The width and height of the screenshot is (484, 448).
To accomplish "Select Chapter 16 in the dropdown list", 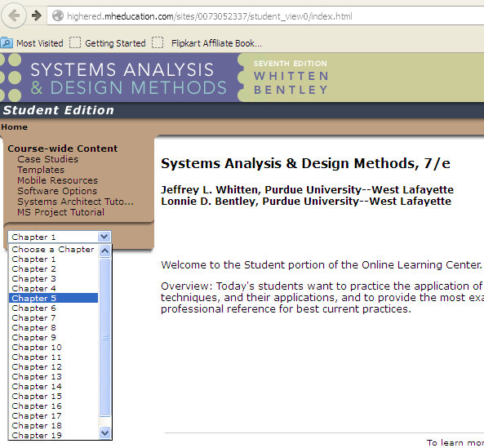I will (x=53, y=406).
